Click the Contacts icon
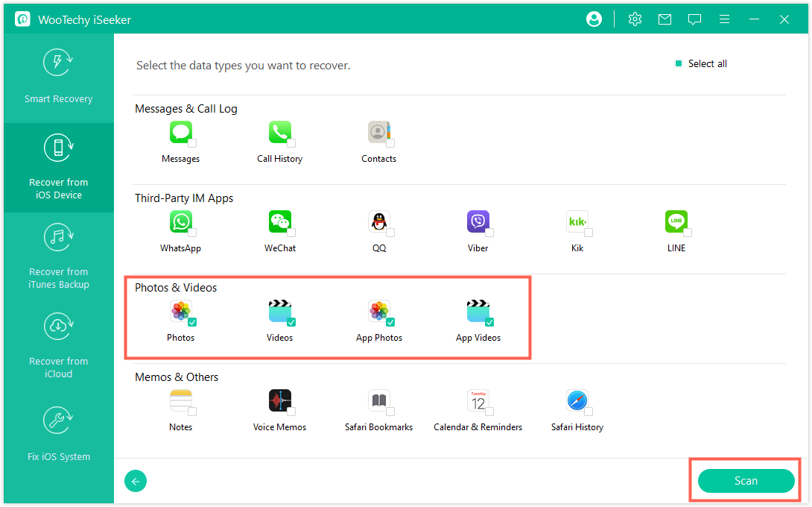 pos(378,131)
